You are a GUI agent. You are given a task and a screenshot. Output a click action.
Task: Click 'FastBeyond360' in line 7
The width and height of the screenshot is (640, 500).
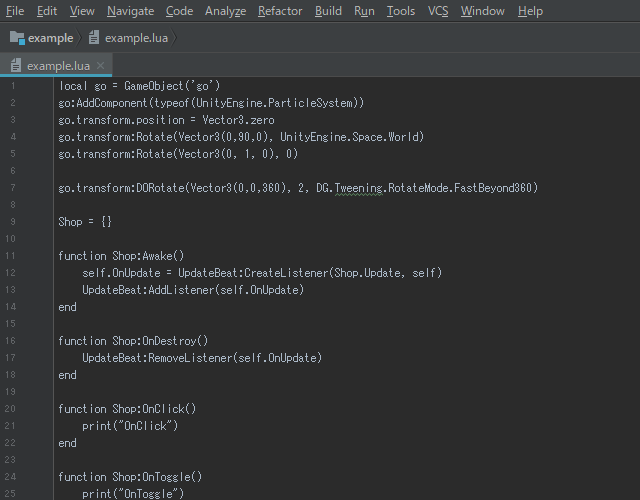coord(493,188)
